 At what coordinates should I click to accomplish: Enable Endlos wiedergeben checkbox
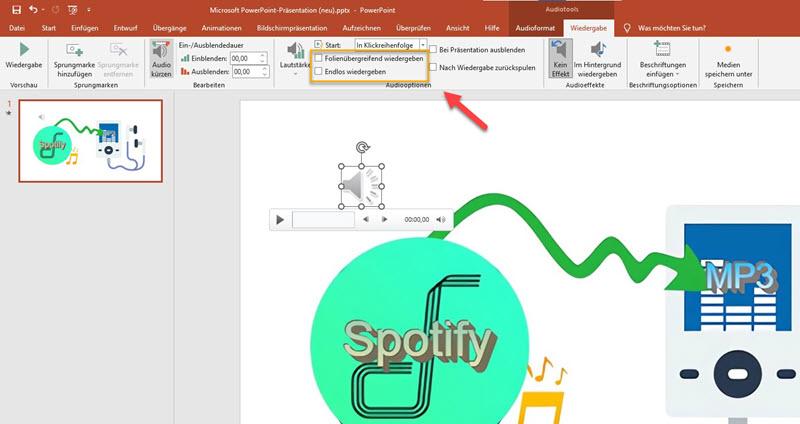[x=318, y=72]
